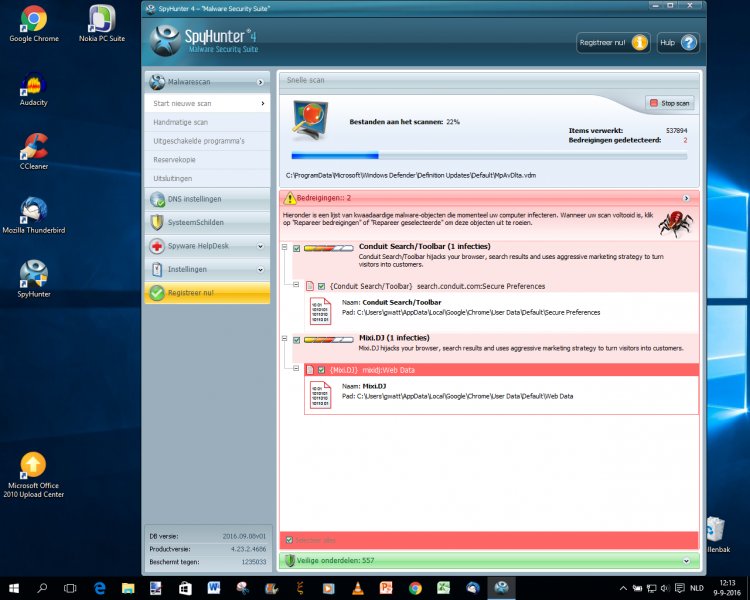The width and height of the screenshot is (750, 600).
Task: Open DNS instellingen in sidebar
Action: point(206,199)
